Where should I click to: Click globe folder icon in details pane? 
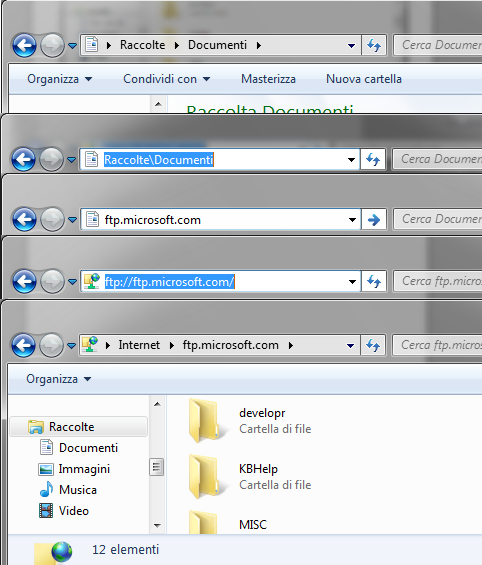[53, 553]
